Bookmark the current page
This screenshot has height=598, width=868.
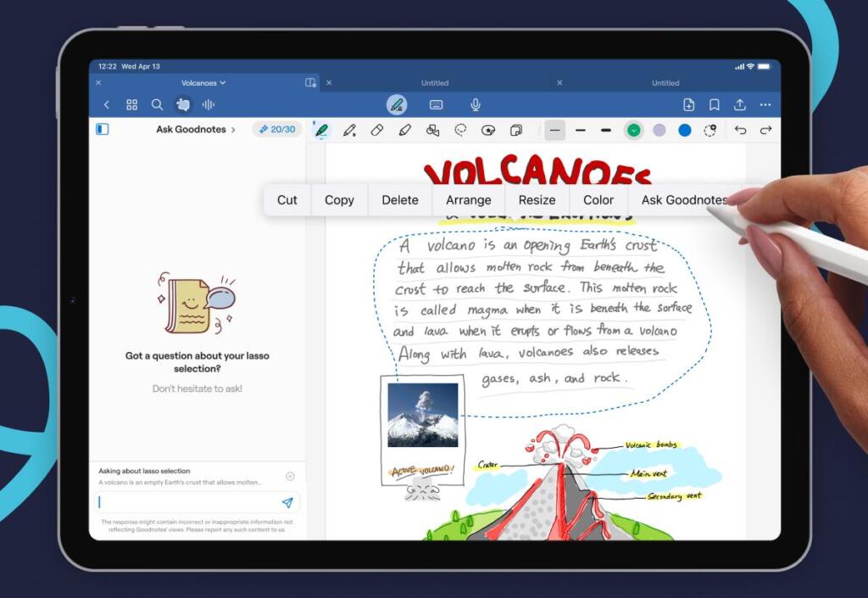[715, 104]
